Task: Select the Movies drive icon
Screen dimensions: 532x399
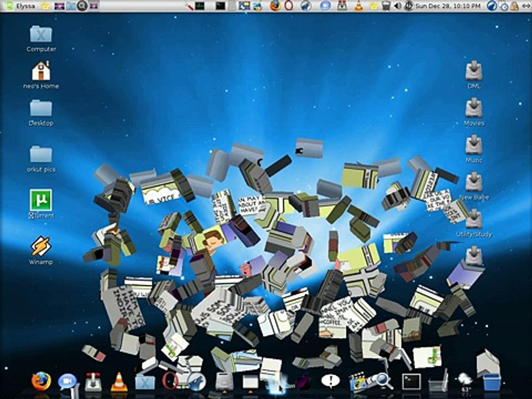Action: click(474, 111)
